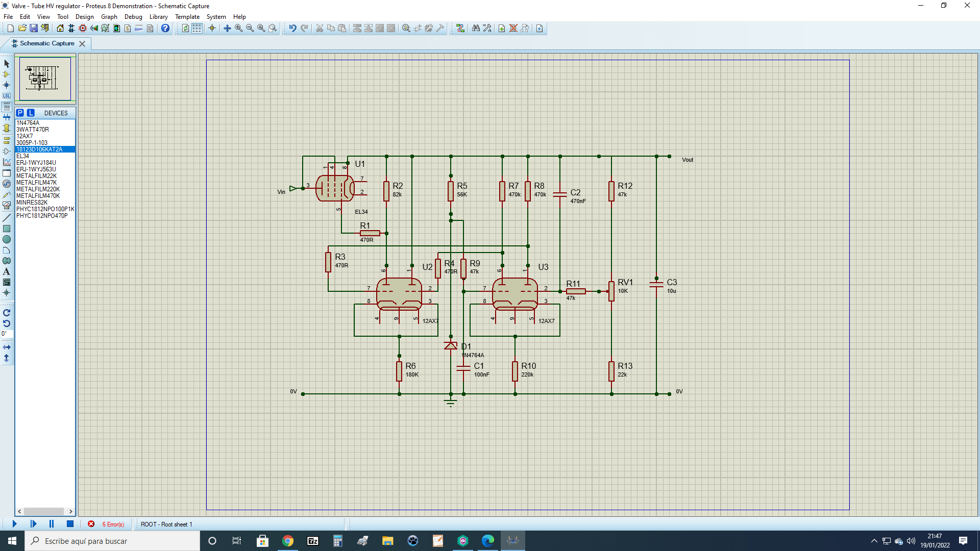The image size is (980, 551).
Task: Open Bill of Materials toolbar icon
Action: tap(128, 28)
